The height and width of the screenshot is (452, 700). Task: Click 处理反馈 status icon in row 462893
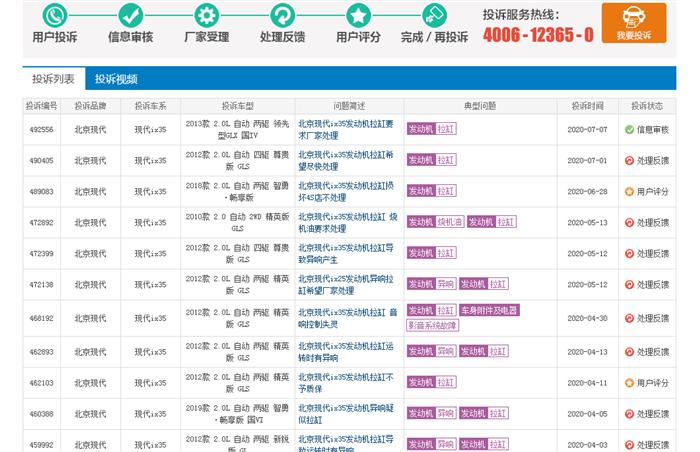pyautogui.click(x=629, y=352)
